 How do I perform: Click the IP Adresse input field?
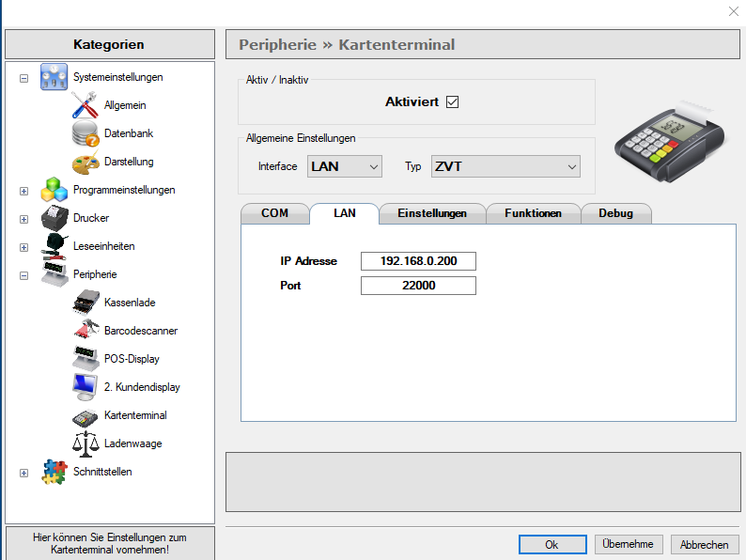(418, 261)
